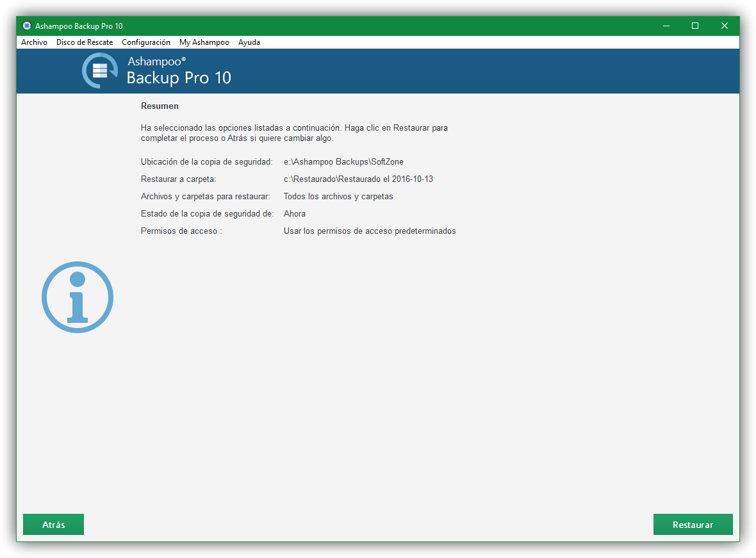Open the Archivo menu
Image resolution: width=756 pixels, height=558 pixels.
(x=34, y=42)
